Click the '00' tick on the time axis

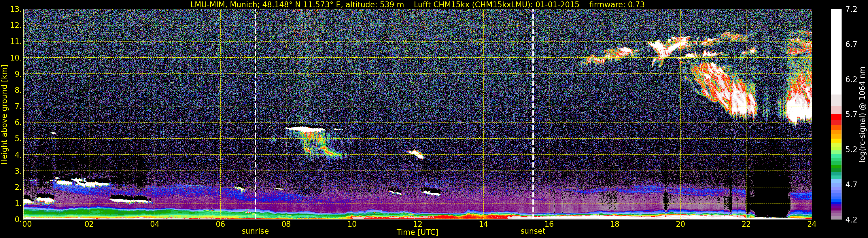pos(27,224)
